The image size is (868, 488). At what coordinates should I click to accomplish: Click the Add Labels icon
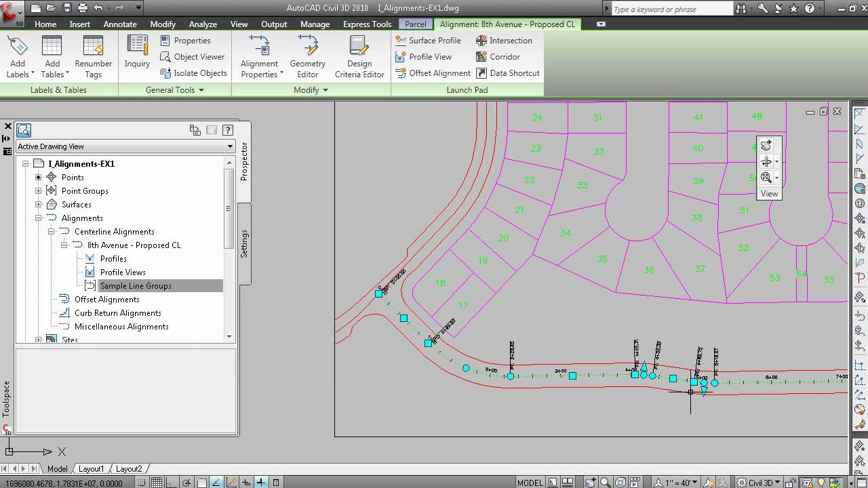coord(18,56)
